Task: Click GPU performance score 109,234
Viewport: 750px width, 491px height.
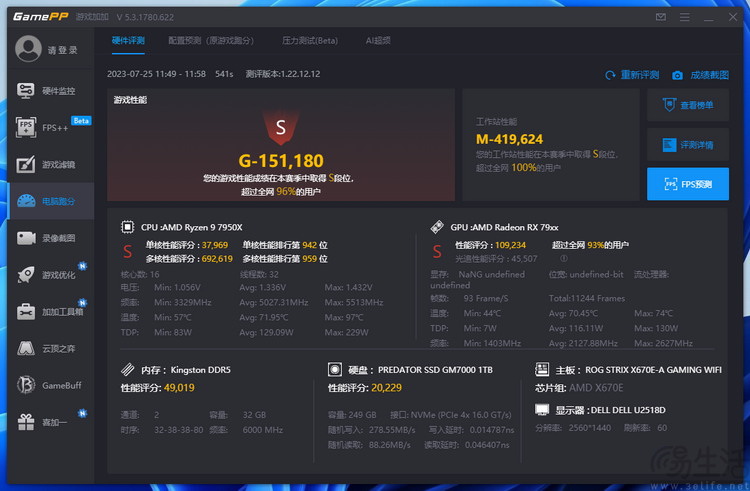Action: [510, 245]
